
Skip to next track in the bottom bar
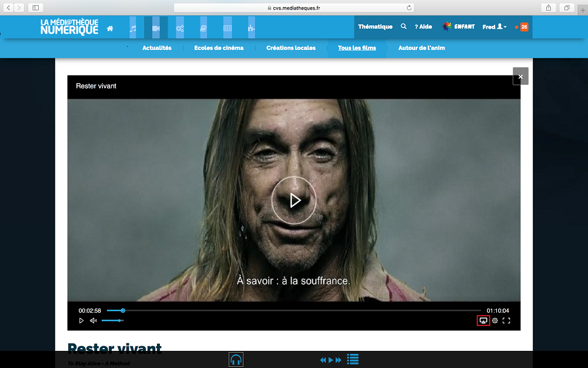click(339, 360)
